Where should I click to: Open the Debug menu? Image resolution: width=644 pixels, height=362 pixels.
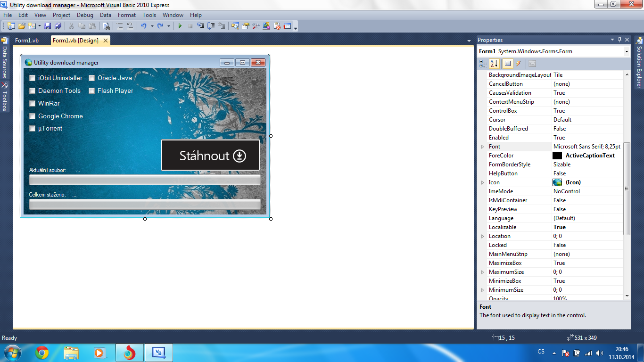pyautogui.click(x=85, y=15)
